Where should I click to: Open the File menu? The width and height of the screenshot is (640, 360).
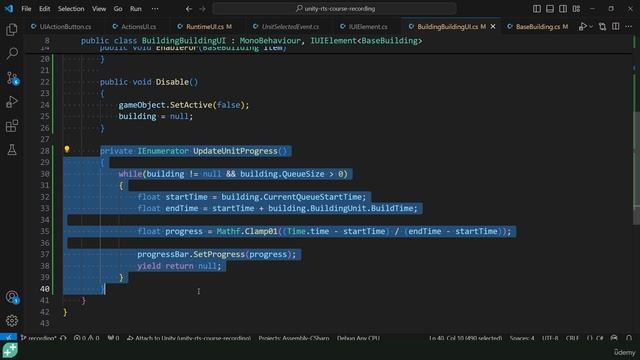pyautogui.click(x=26, y=9)
